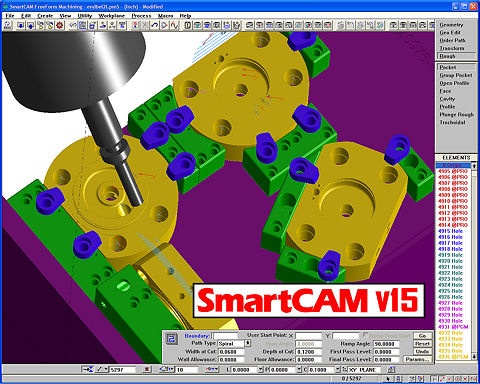Click the Width of Cut field

[x=231, y=352]
